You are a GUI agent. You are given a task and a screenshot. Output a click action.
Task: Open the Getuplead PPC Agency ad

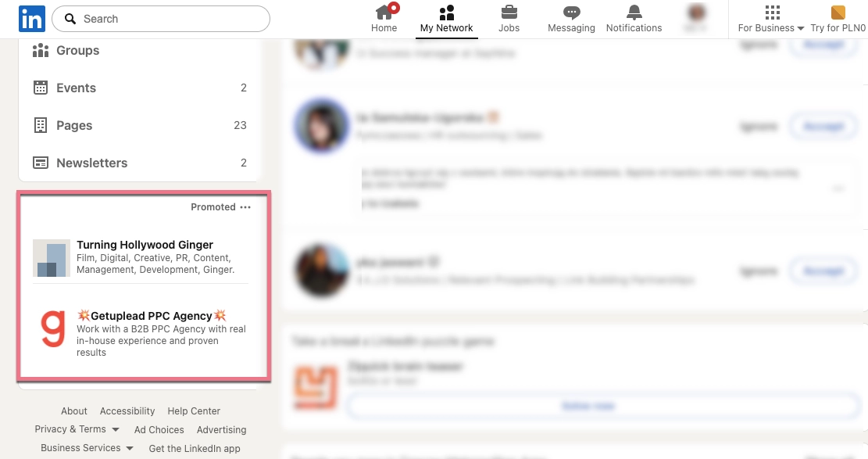[x=151, y=316]
